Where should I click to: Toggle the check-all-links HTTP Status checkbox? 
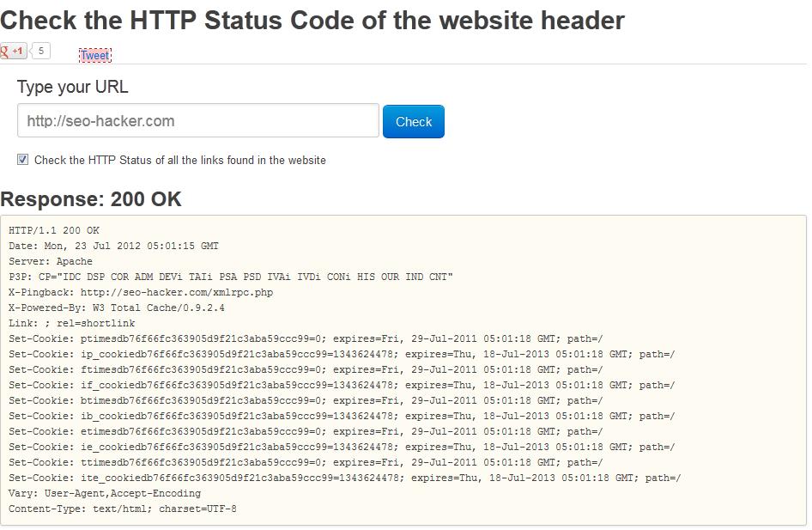pyautogui.click(x=23, y=160)
